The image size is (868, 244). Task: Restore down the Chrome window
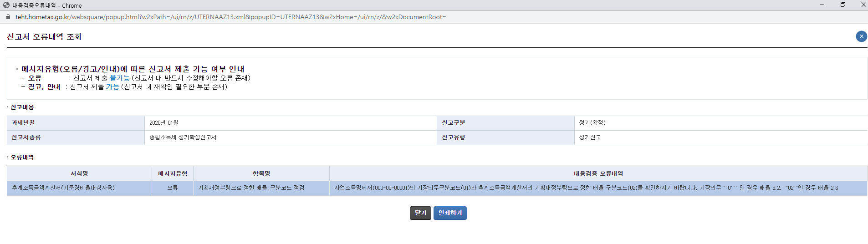pos(843,5)
